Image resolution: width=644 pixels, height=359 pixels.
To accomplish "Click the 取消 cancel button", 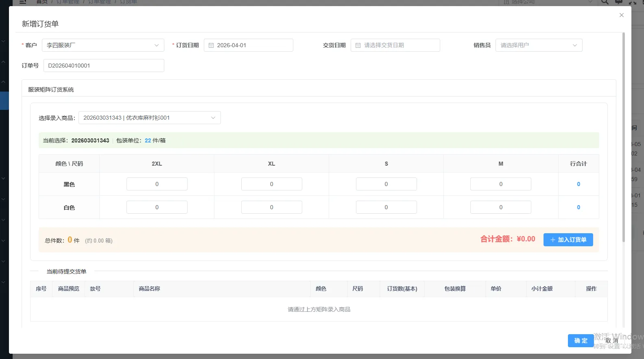I will (611, 341).
